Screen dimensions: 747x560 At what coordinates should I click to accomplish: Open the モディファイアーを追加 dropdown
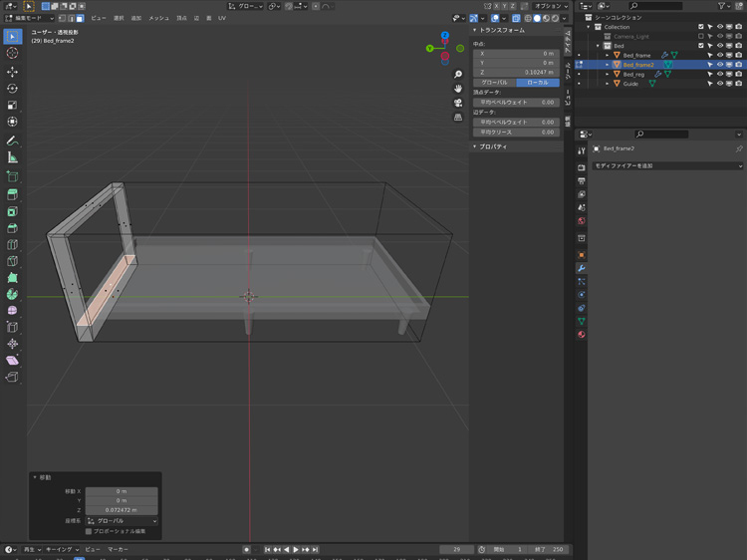click(x=667, y=165)
